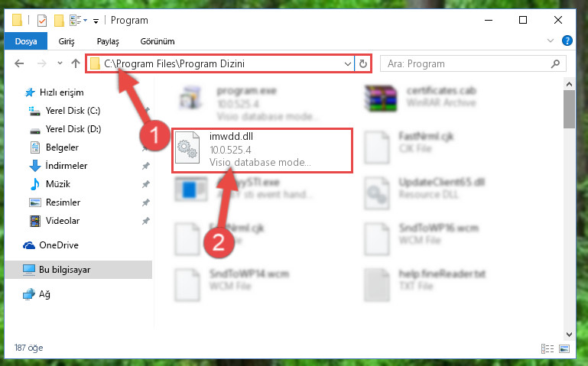Expand the address bar history dropdown
The height and width of the screenshot is (366, 588).
[348, 63]
